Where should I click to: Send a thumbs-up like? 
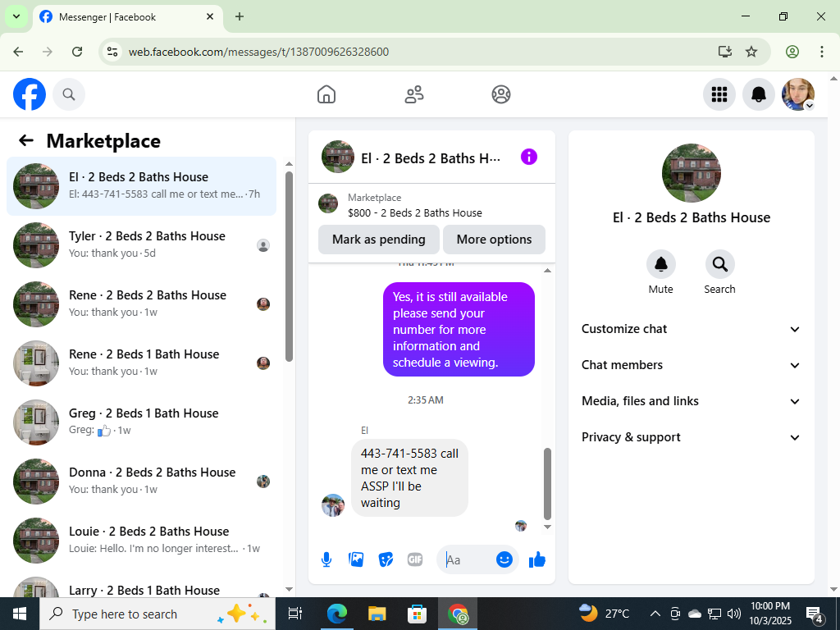coord(536,559)
